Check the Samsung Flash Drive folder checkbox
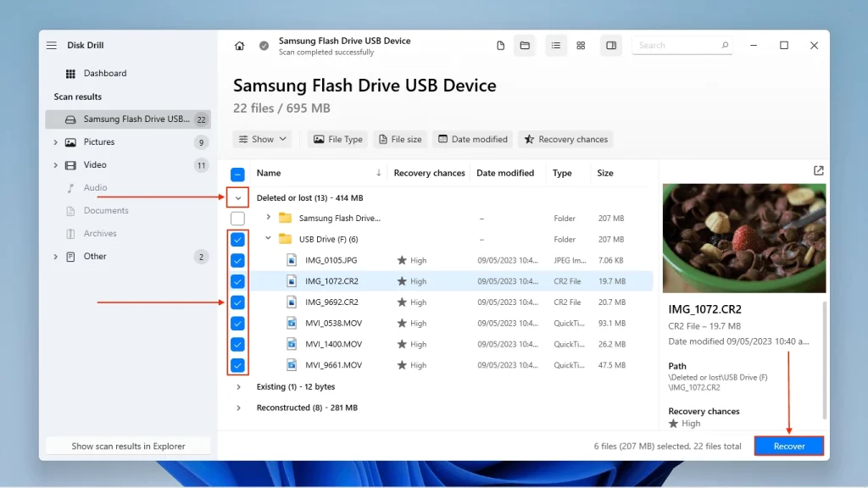This screenshot has height=488, width=868. tap(238, 219)
